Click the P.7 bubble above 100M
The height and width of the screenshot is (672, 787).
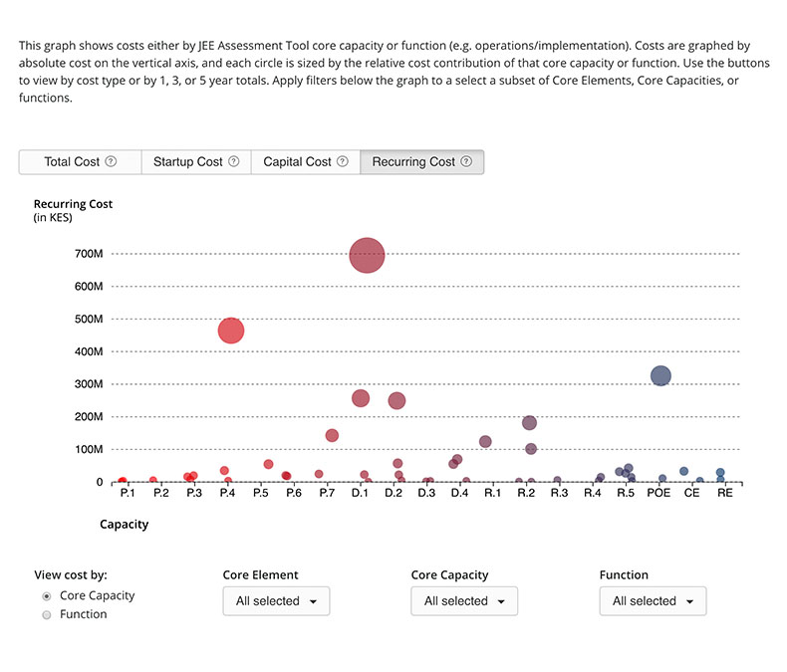pos(332,435)
